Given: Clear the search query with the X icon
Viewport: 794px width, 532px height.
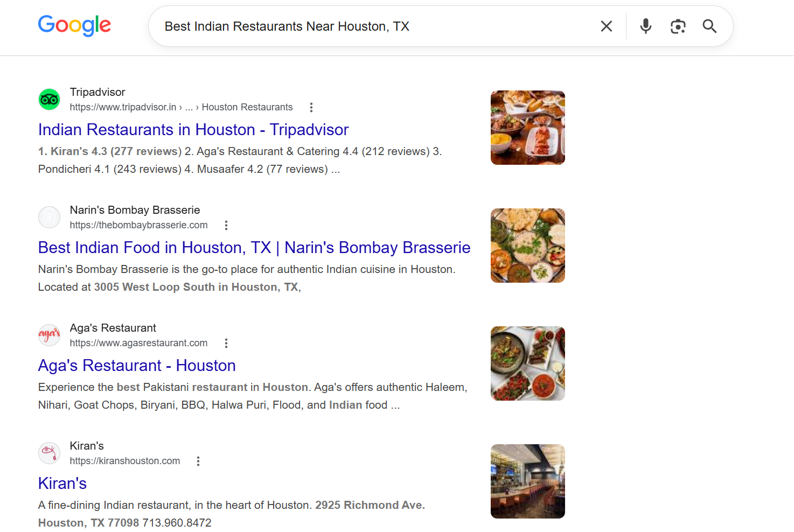Looking at the screenshot, I should pyautogui.click(x=607, y=26).
